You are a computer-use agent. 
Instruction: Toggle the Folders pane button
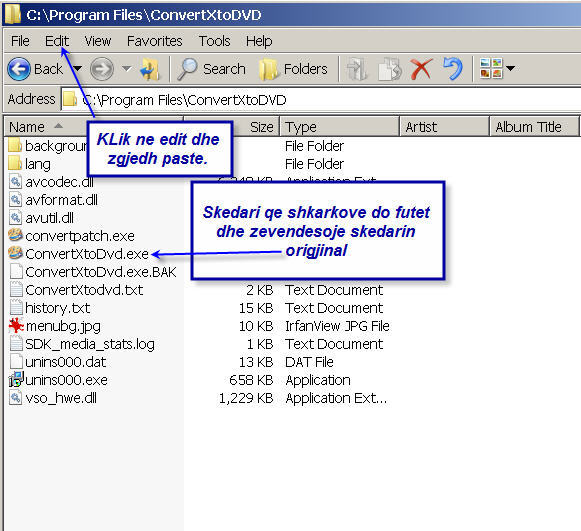coord(293,69)
